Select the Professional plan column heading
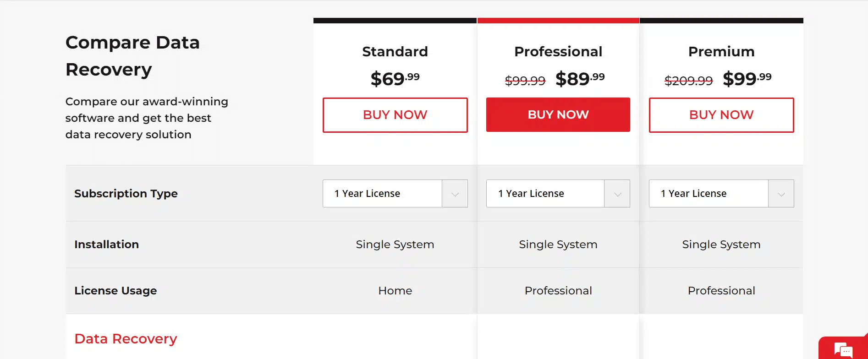This screenshot has width=868, height=359. (x=558, y=52)
